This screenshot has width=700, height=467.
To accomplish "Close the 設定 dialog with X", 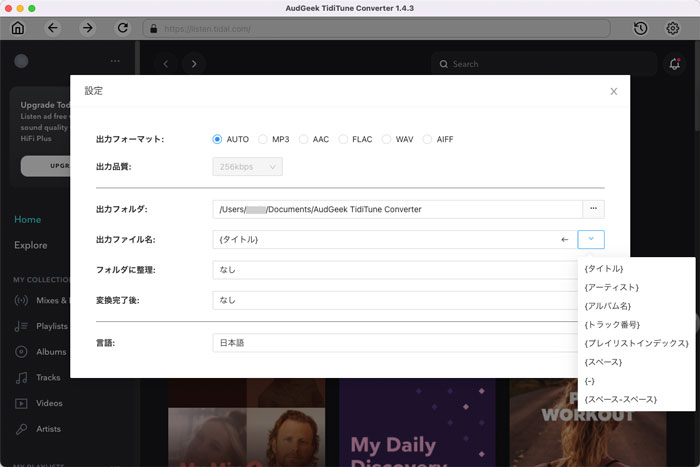I will (614, 91).
